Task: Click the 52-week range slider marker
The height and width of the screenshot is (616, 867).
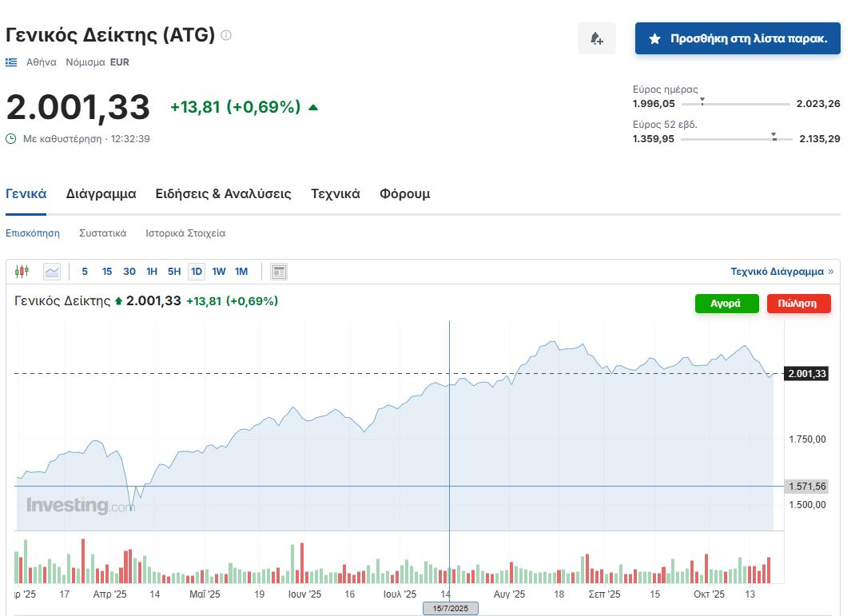Action: pyautogui.click(x=774, y=137)
